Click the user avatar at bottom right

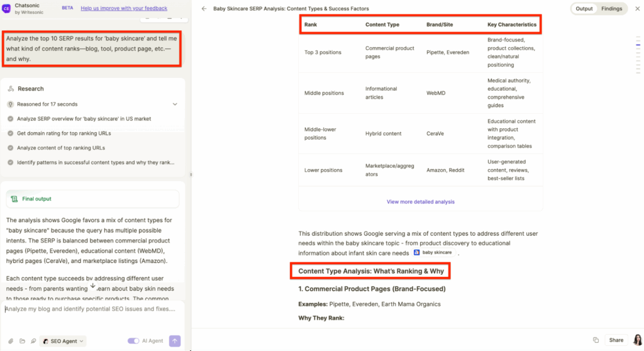pos(638,340)
